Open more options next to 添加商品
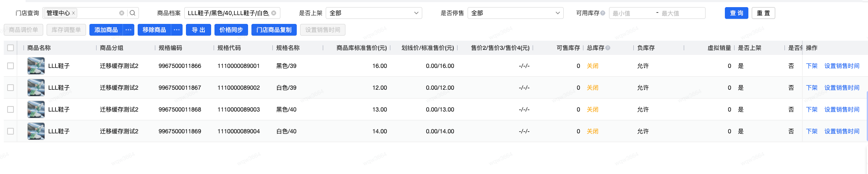 (x=128, y=30)
